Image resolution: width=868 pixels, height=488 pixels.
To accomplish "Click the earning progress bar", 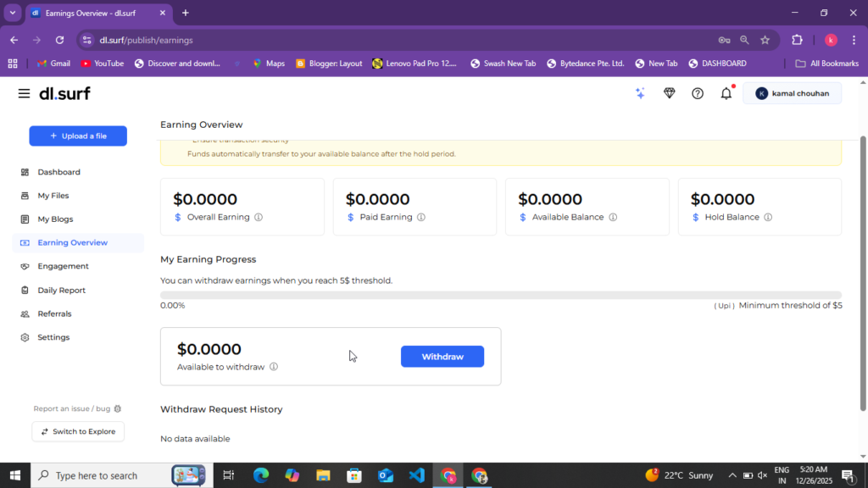I will [500, 295].
